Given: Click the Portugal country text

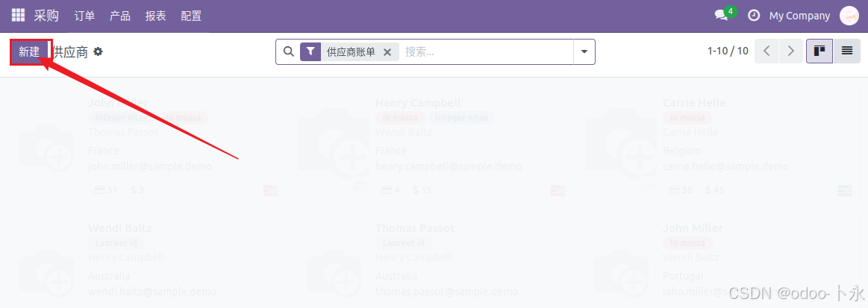Looking at the screenshot, I should pyautogui.click(x=683, y=275).
